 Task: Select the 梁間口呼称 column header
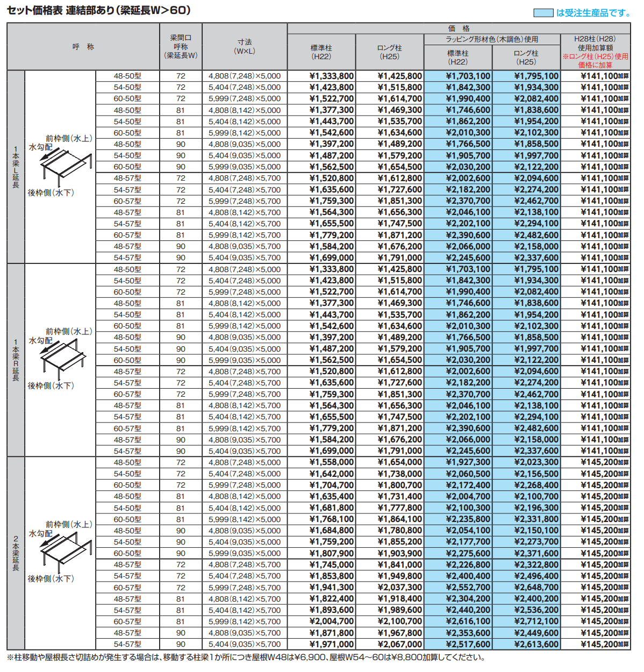pyautogui.click(x=181, y=46)
